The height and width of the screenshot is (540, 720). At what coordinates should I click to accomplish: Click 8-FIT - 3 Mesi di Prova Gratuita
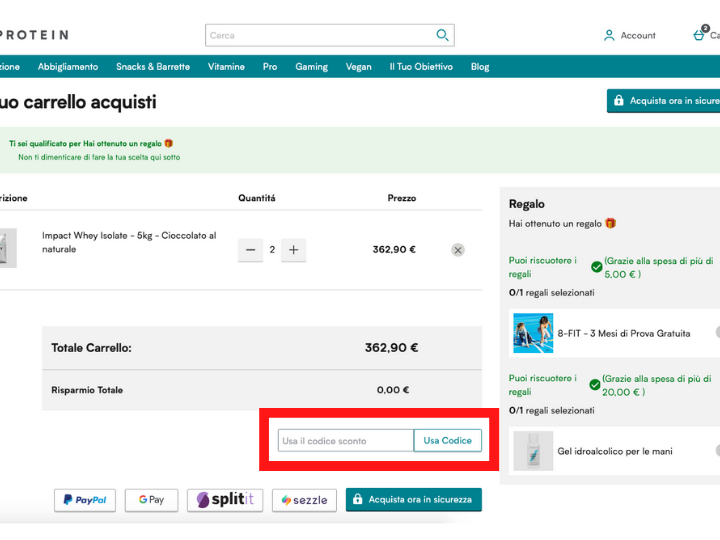(x=624, y=333)
